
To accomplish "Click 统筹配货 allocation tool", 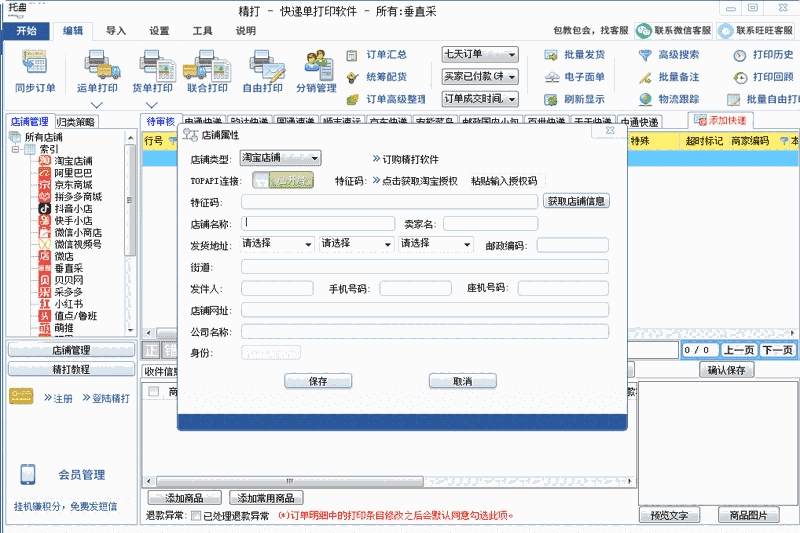I will point(377,77).
